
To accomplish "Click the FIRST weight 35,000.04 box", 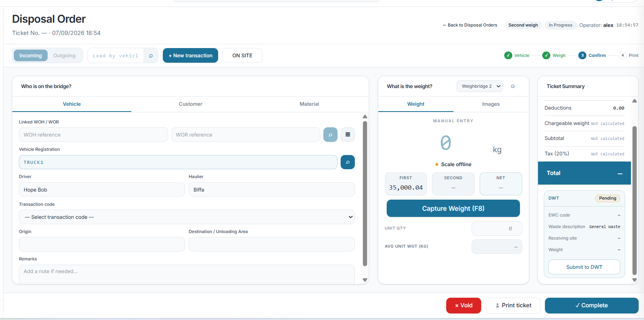I will click(406, 184).
